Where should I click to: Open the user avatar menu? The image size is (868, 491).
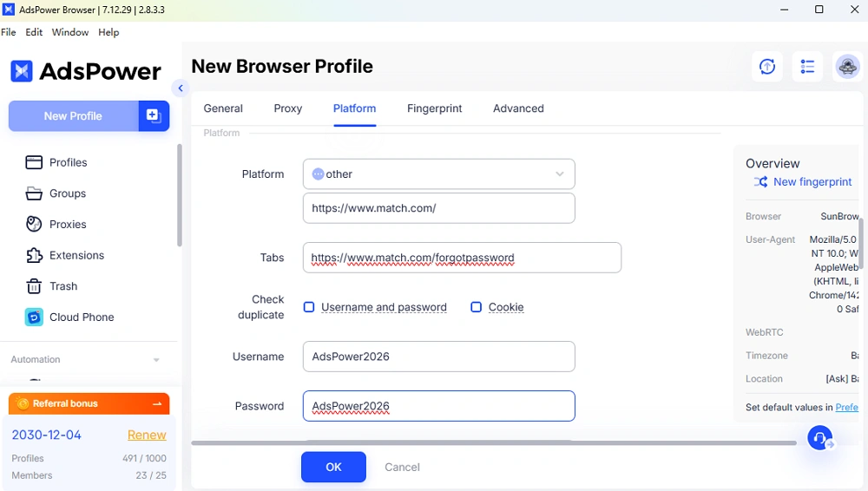click(x=847, y=67)
